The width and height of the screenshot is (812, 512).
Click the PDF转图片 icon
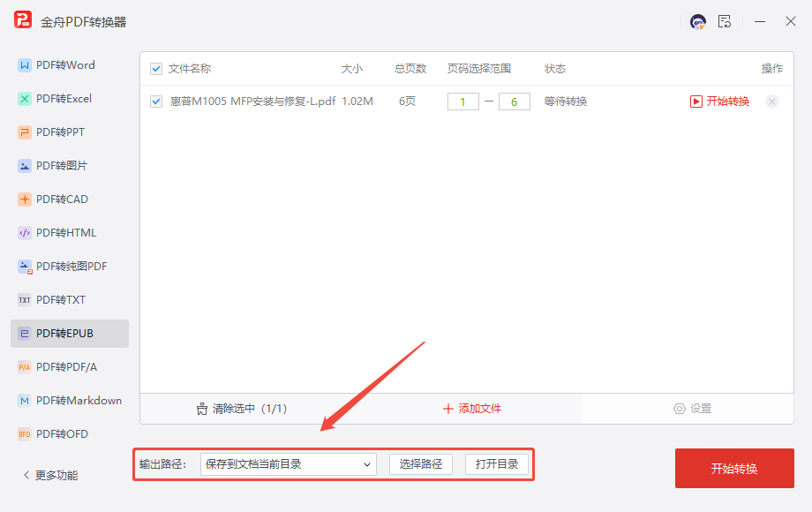(x=25, y=166)
